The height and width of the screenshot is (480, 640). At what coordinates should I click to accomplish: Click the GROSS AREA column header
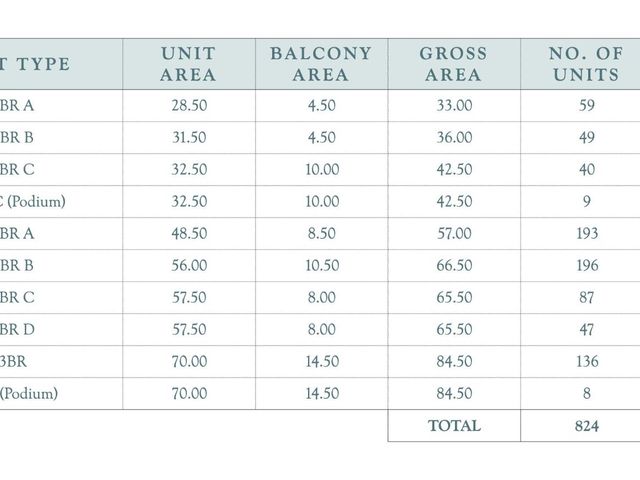pos(454,64)
